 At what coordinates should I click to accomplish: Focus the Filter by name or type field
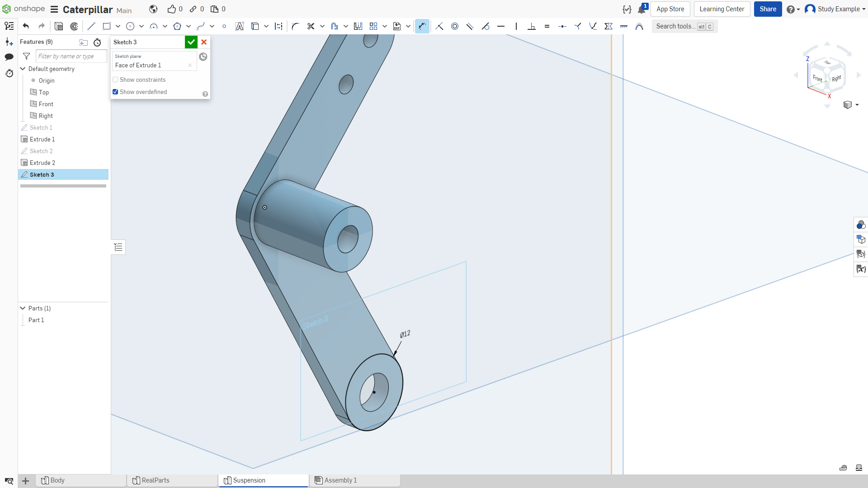(71, 56)
